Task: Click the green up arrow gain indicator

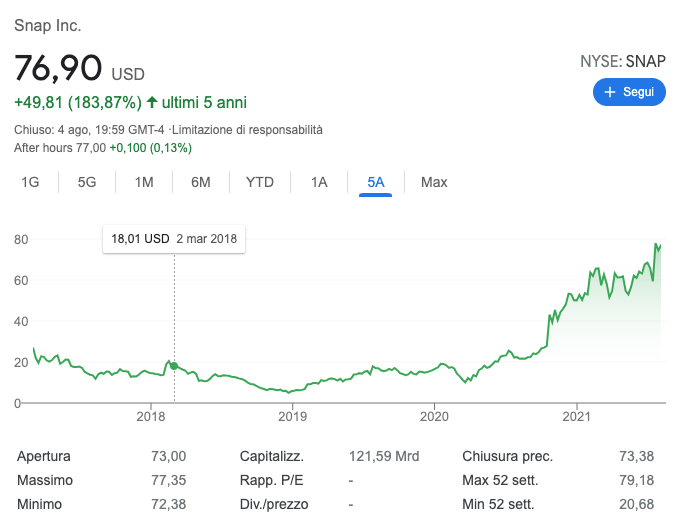Action: [152, 102]
